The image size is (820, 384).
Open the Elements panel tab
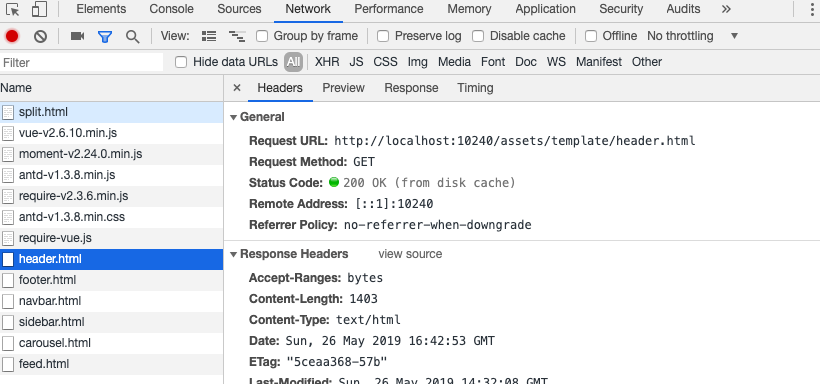101,9
